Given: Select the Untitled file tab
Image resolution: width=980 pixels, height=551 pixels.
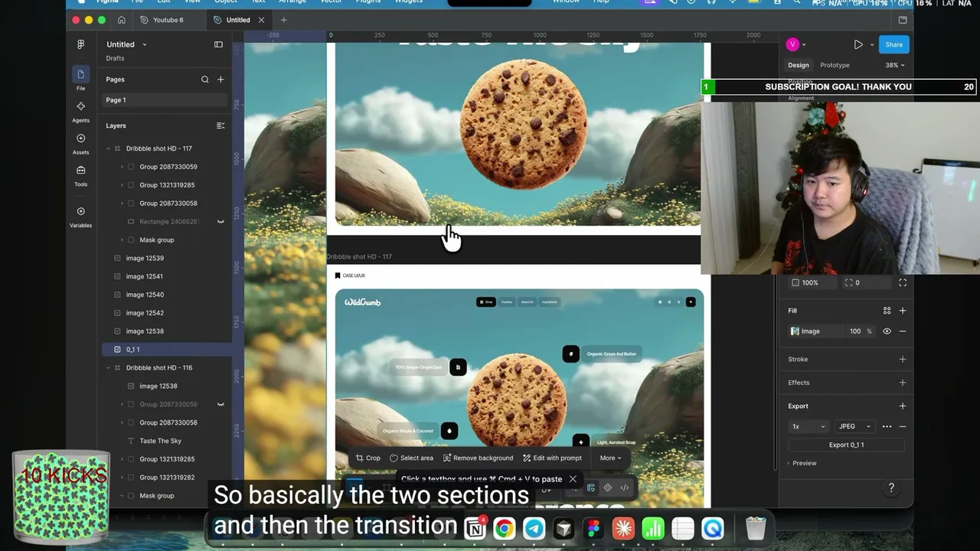Looking at the screenshot, I should [x=238, y=20].
